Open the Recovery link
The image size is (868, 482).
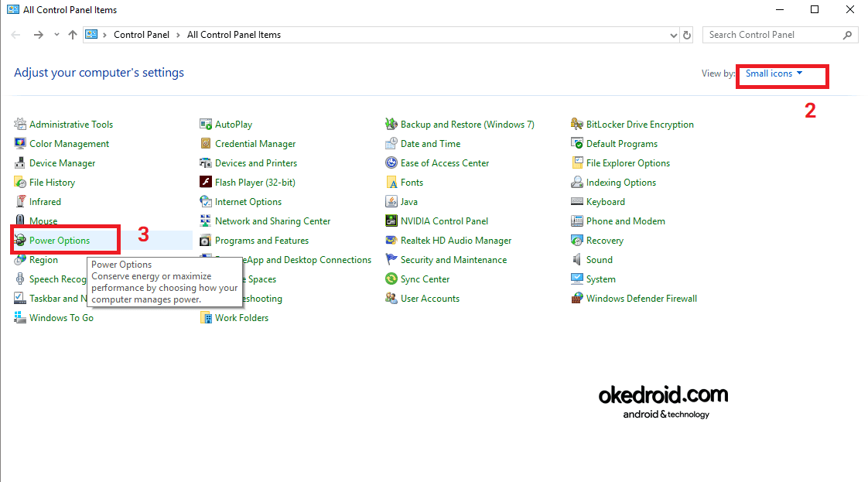[605, 240]
